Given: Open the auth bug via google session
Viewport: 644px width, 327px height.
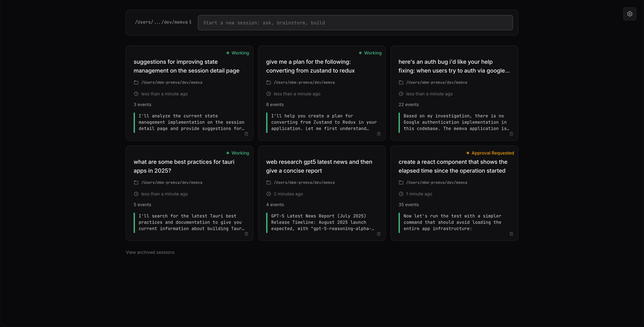Looking at the screenshot, I should coord(454,66).
